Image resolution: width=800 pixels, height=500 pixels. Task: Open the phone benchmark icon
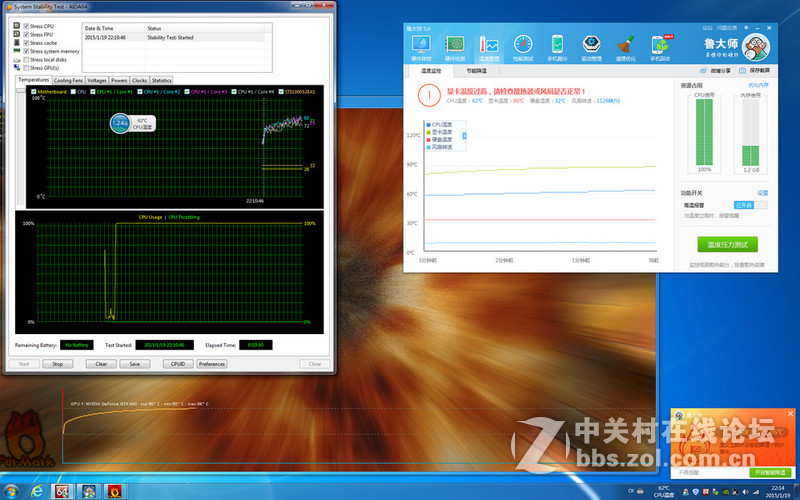pyautogui.click(x=557, y=46)
